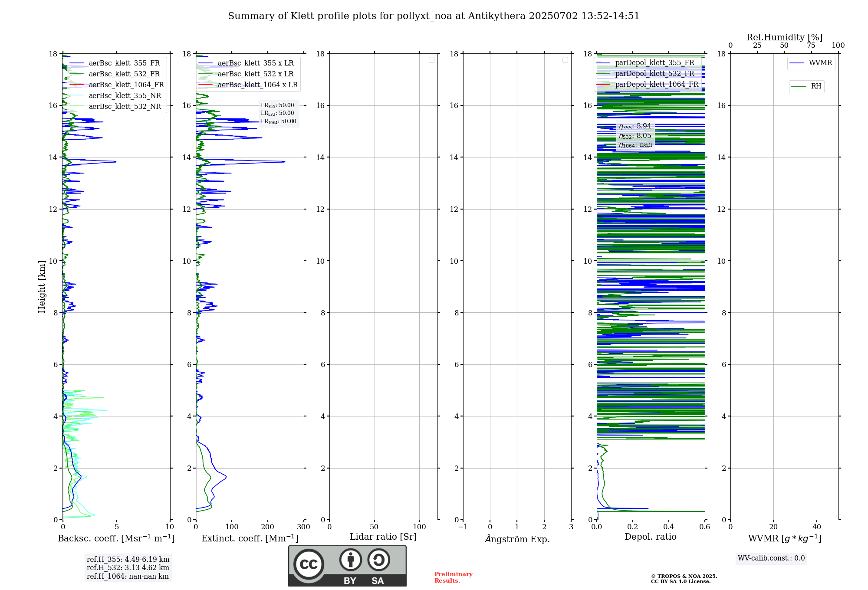
Task: Click the η1064: nan annotation
Action: (x=635, y=145)
